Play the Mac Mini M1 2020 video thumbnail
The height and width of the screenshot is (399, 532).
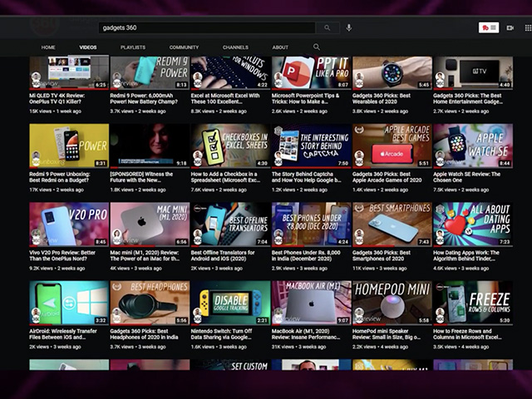click(x=150, y=224)
